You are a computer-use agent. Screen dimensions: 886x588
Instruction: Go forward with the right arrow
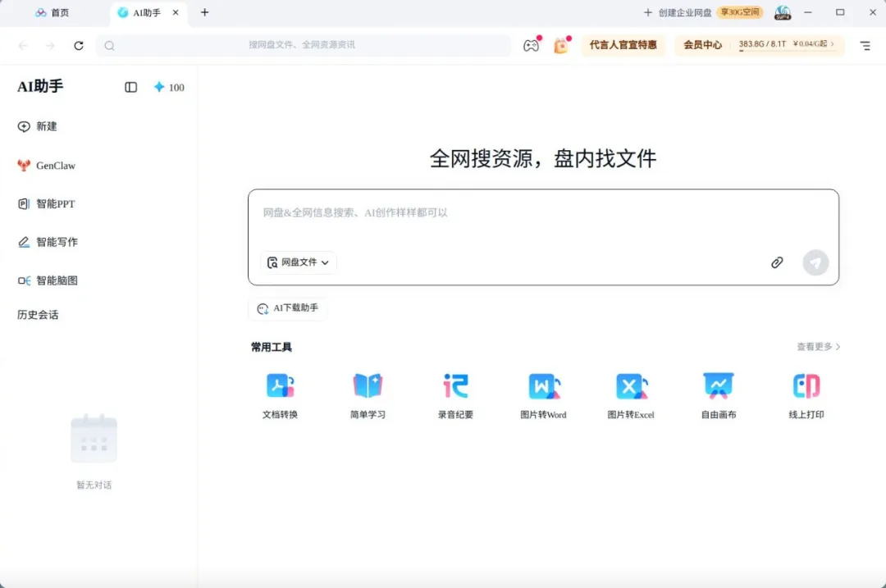(x=50, y=46)
